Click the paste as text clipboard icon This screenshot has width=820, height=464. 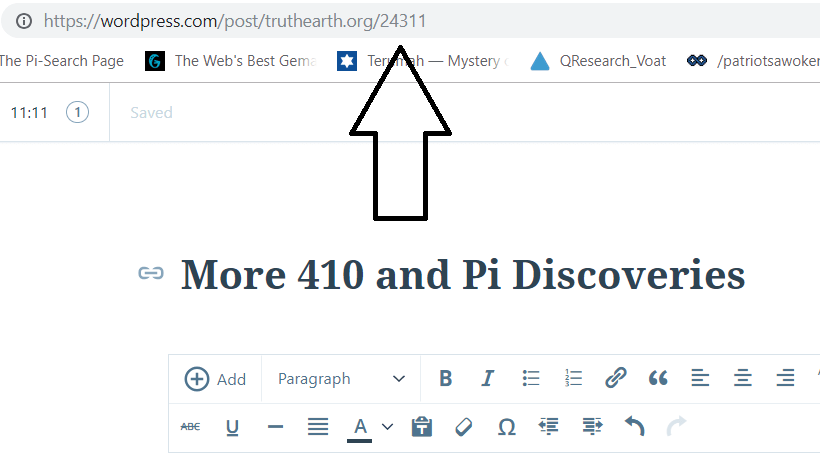point(422,427)
